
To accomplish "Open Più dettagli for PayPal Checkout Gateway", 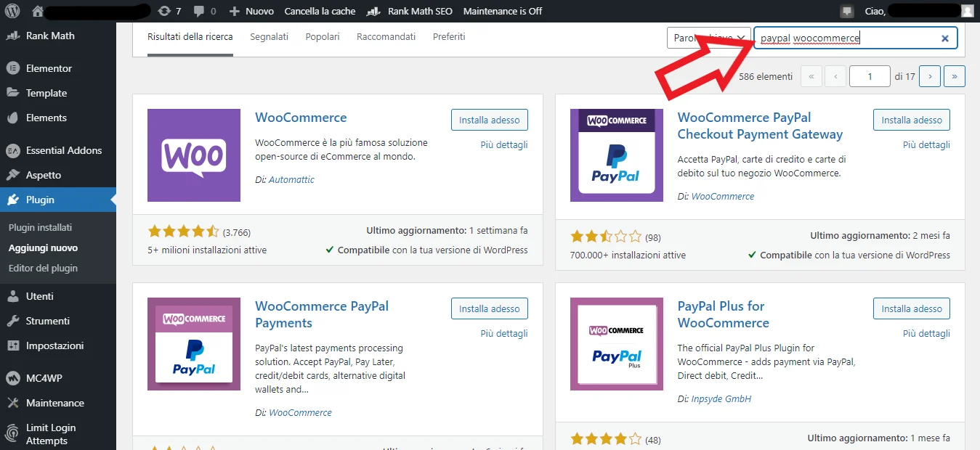I will tap(926, 144).
